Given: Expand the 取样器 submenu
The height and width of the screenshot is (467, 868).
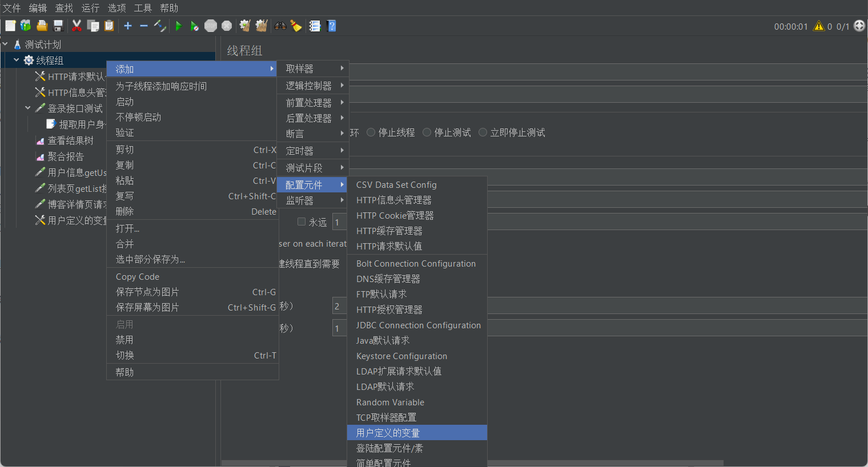Looking at the screenshot, I should pyautogui.click(x=312, y=69).
